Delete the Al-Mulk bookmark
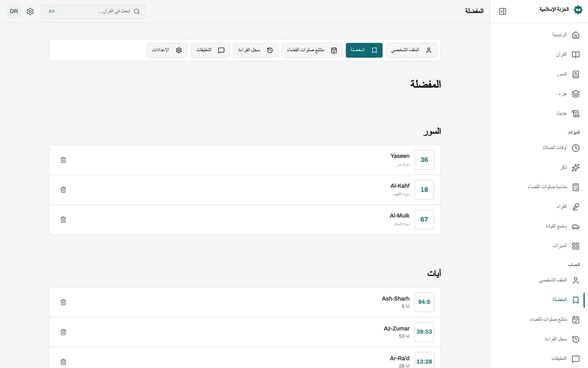Image resolution: width=588 pixels, height=368 pixels. 63,219
